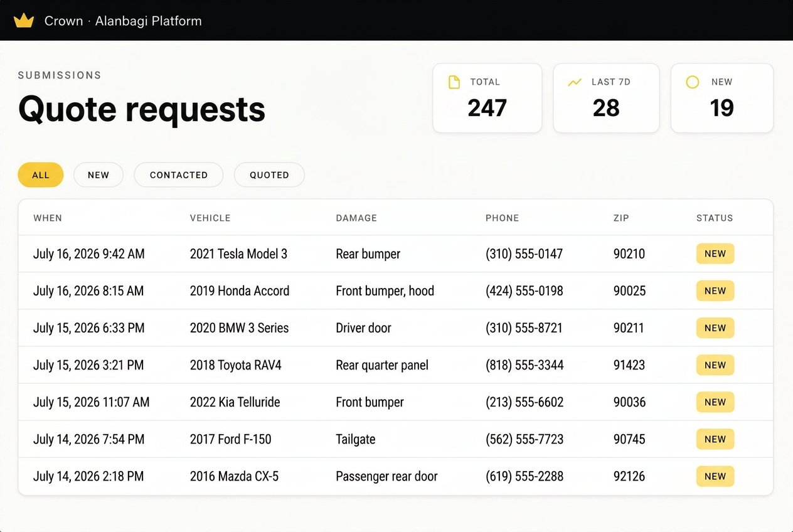793x532 pixels.
Task: Click the WHEN column header
Action: pyautogui.click(x=48, y=218)
